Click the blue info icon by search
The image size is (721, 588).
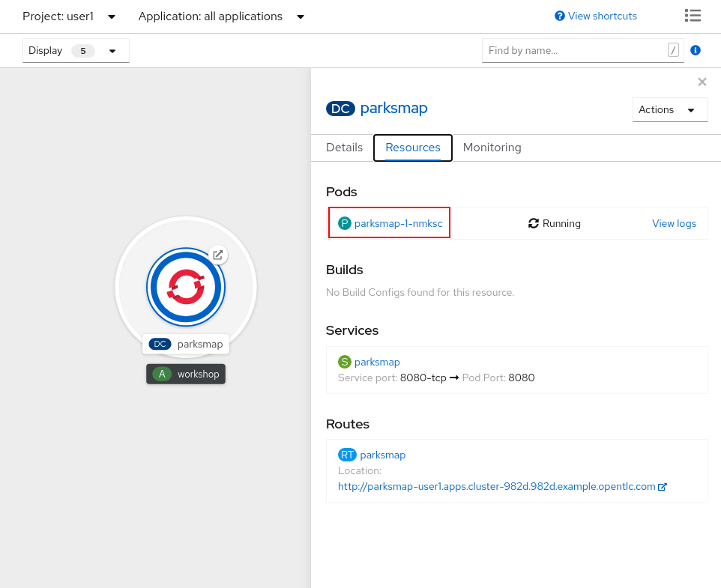pyautogui.click(x=695, y=50)
